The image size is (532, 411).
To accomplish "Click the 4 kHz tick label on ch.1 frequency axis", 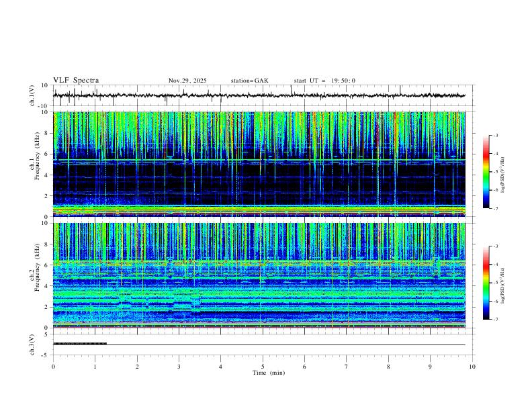I will pos(47,175).
